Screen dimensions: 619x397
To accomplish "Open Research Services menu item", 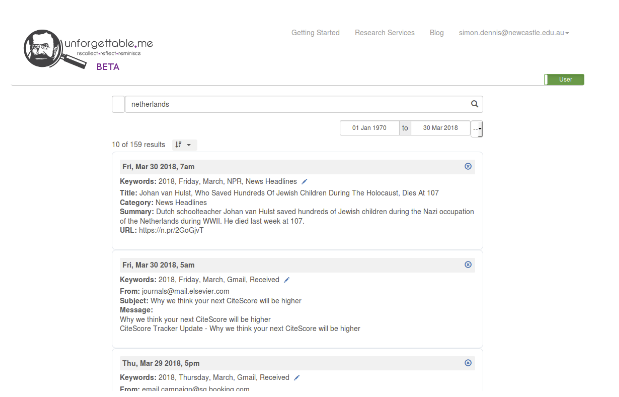I will tap(385, 33).
